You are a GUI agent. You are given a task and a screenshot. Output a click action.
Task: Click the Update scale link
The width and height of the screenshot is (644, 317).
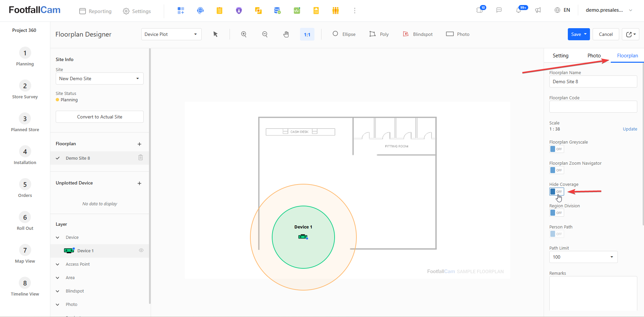[x=630, y=129]
